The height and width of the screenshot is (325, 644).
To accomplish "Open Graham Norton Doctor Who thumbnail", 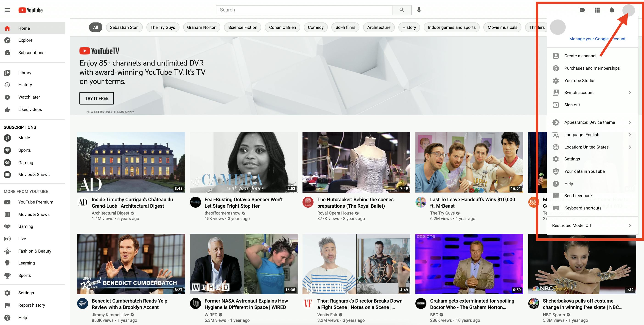I will pos(469,264).
